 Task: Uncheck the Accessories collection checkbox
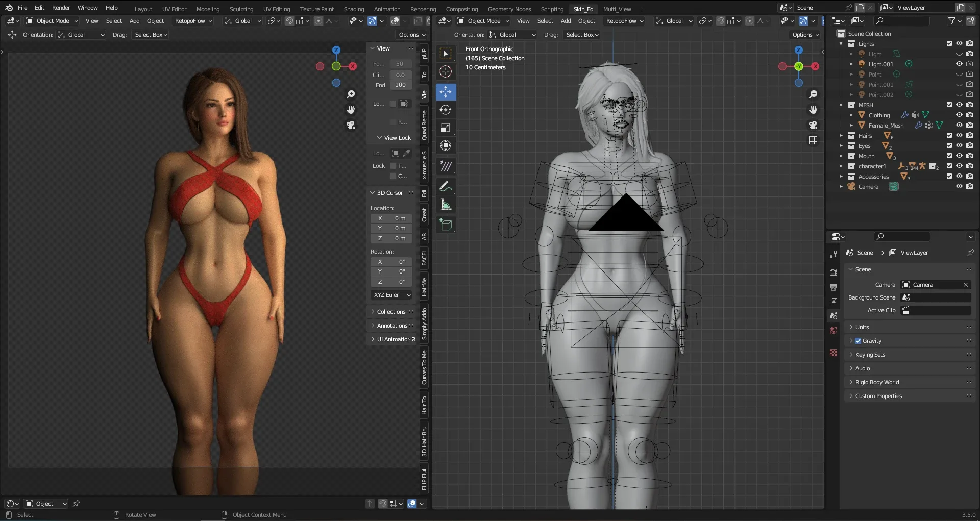949,177
